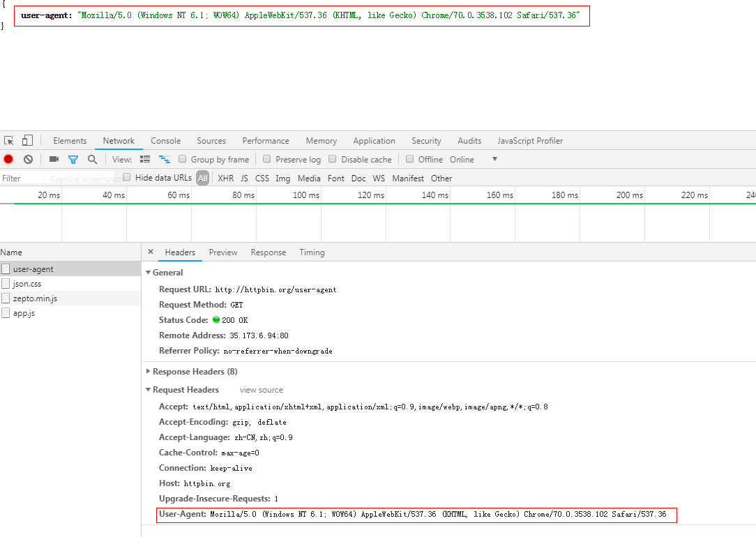This screenshot has height=537, width=756.
Task: Select the zepto.min.js request
Action: [x=36, y=298]
